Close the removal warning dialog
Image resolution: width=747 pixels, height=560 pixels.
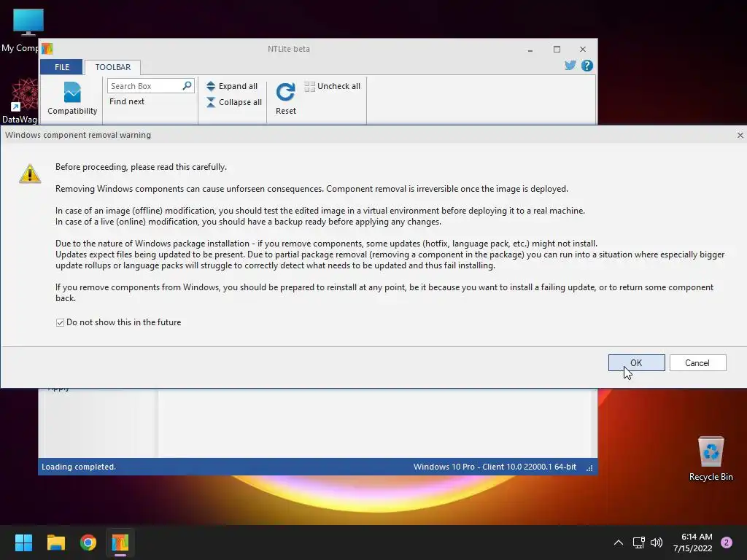pyautogui.click(x=740, y=135)
